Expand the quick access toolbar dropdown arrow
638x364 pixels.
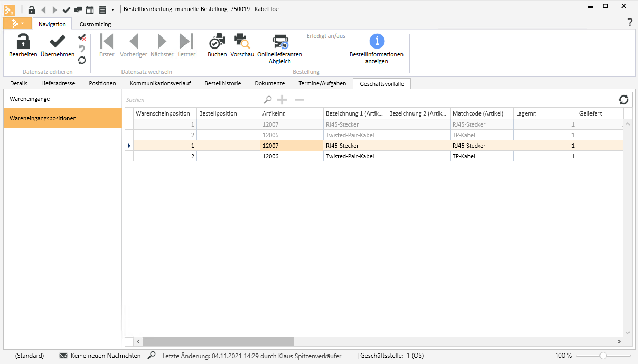pyautogui.click(x=112, y=9)
